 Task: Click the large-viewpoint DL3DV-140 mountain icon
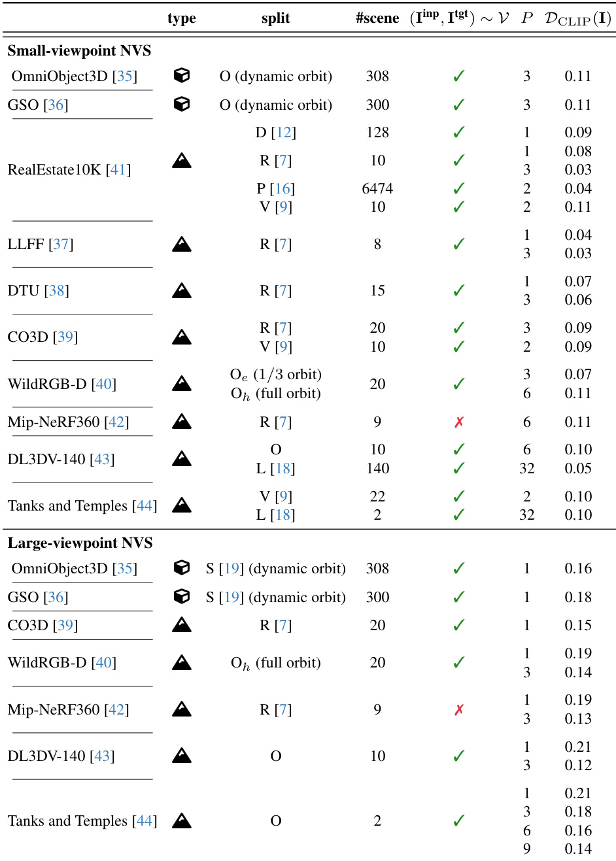(182, 756)
